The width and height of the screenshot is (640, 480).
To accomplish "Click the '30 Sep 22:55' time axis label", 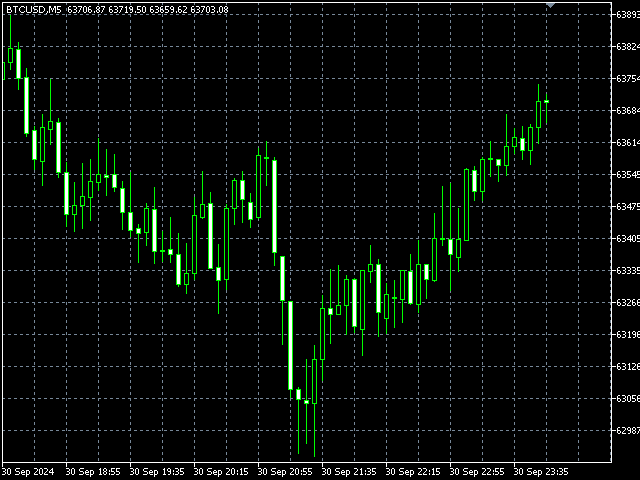I will click(x=477, y=472).
